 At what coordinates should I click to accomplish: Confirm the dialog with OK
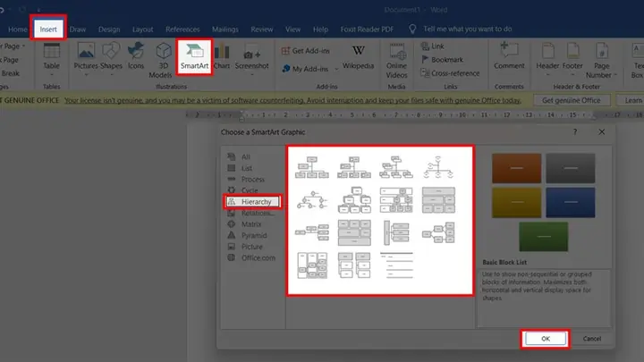tap(545, 339)
